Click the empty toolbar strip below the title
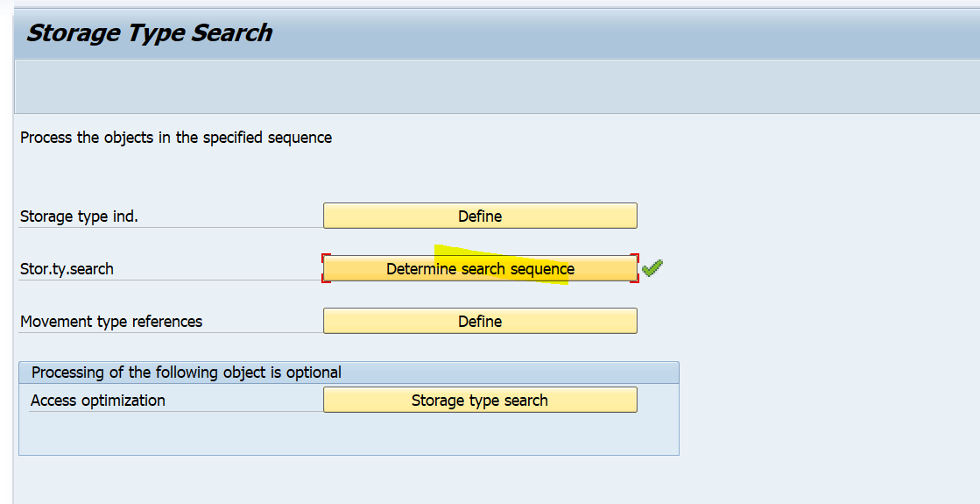The image size is (980, 504). coord(497,86)
